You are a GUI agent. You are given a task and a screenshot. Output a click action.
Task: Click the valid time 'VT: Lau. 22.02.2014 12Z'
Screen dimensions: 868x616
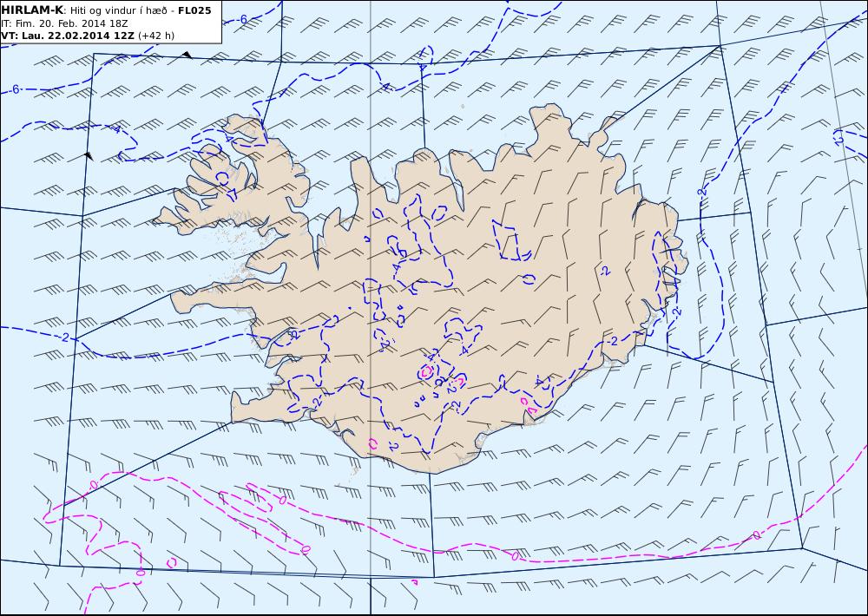pyautogui.click(x=68, y=36)
